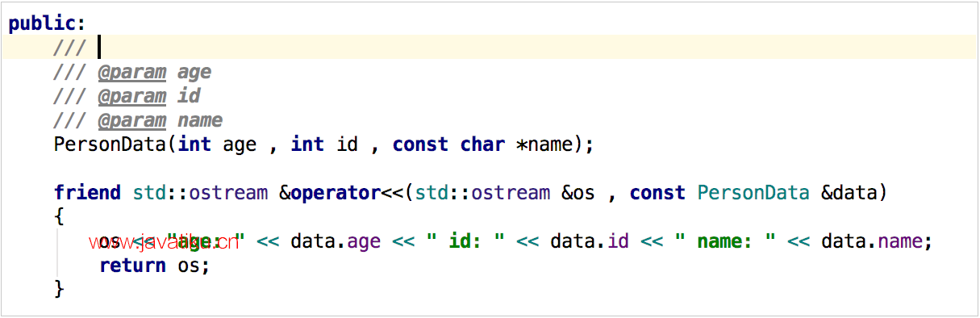
Task: Click the const char parameter type
Action: 448,145
